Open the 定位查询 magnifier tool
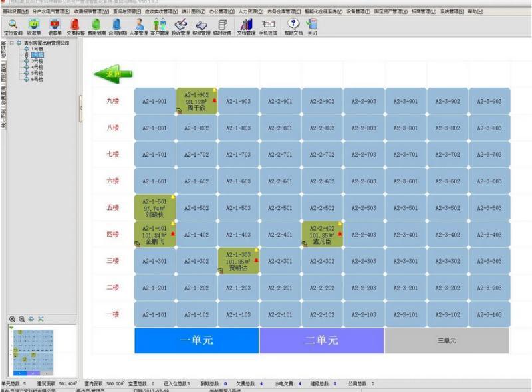Image resolution: width=532 pixels, height=392 pixels. [x=13, y=27]
